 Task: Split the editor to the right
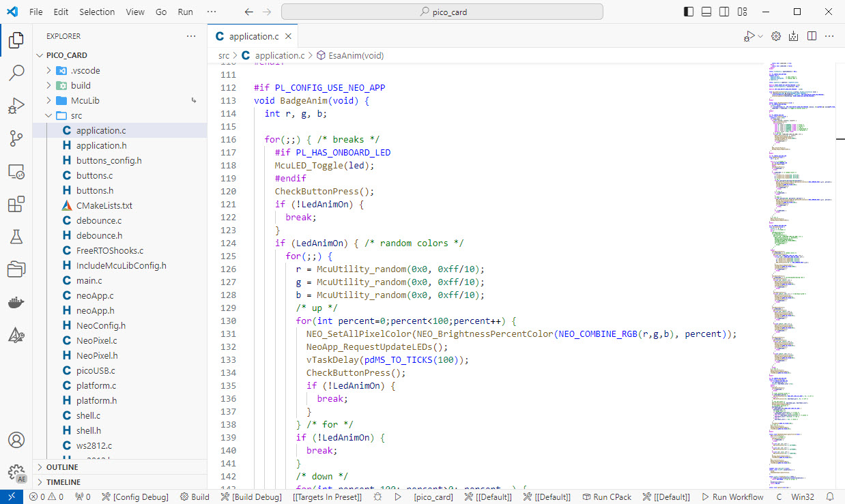click(812, 36)
